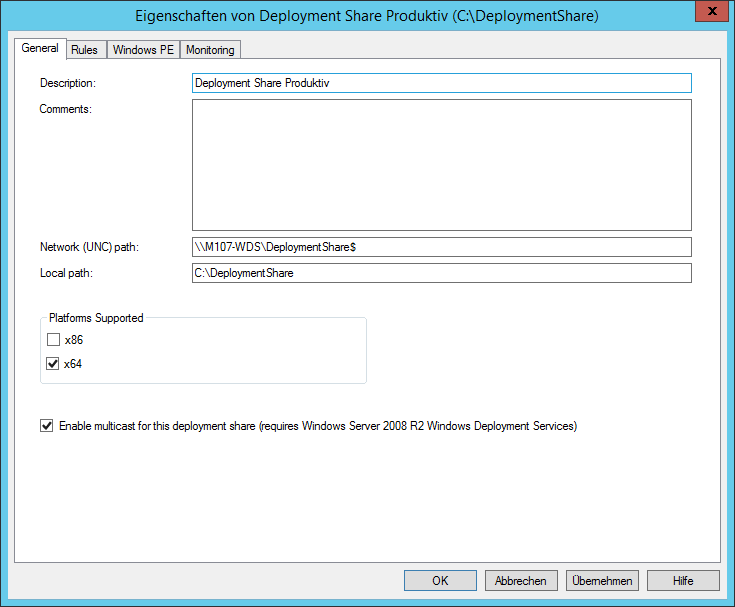Click the Description label text

pyautogui.click(x=67, y=83)
